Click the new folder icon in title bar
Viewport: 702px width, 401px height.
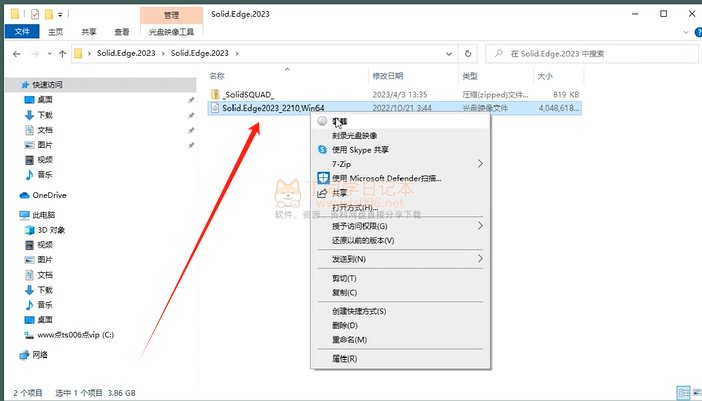(48, 14)
